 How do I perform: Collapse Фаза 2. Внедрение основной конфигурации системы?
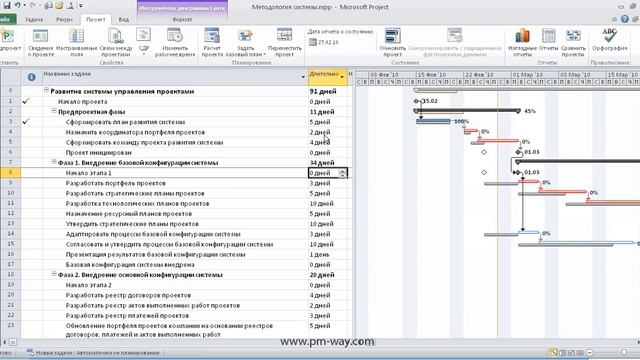pos(53,274)
